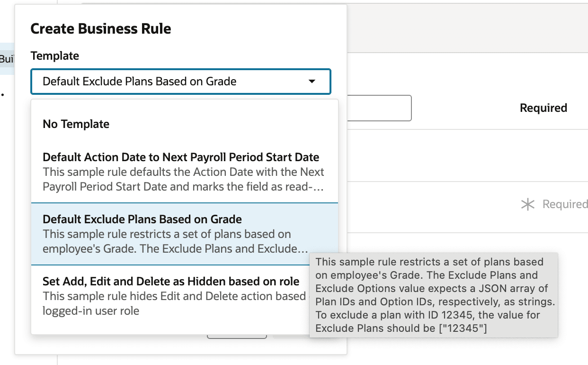Choose Default Action Date to Next Payroll Period option

tap(181, 157)
